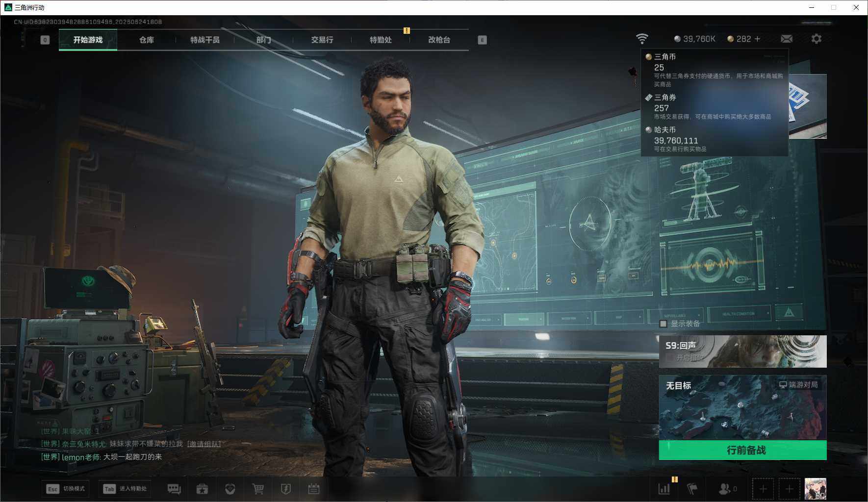Click the 三角券 257 entry in tooltip
Screen dimensions: 868x502
click(715, 107)
